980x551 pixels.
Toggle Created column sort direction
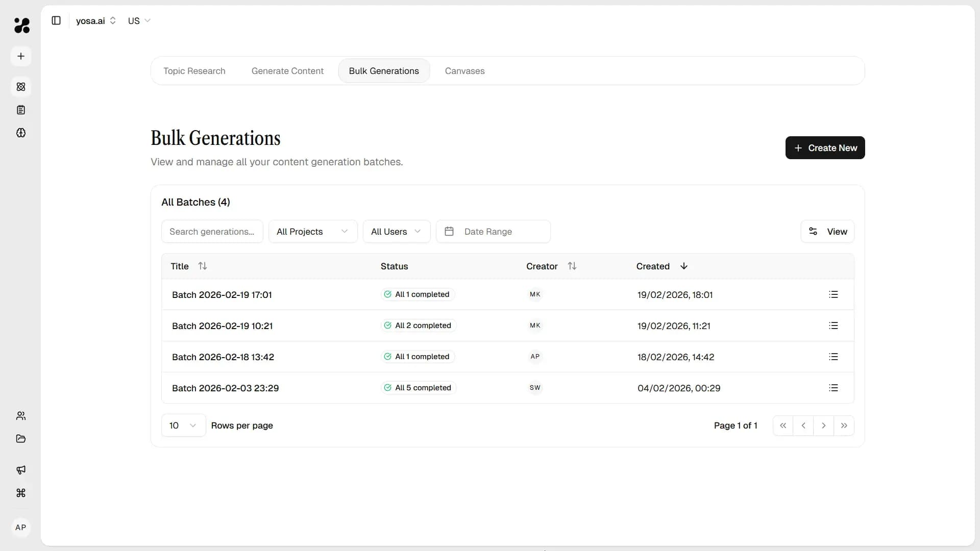(x=683, y=266)
